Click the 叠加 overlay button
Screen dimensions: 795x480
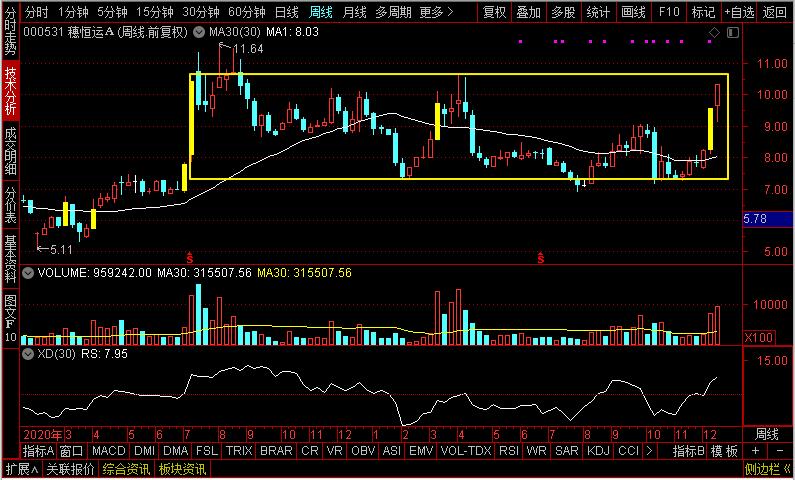point(529,12)
